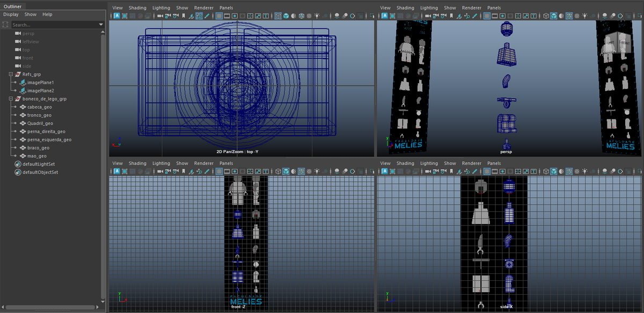Viewport: 644px width, 313px height.
Task: Click Bookmarks icon in side view panel
Action: 452,172
